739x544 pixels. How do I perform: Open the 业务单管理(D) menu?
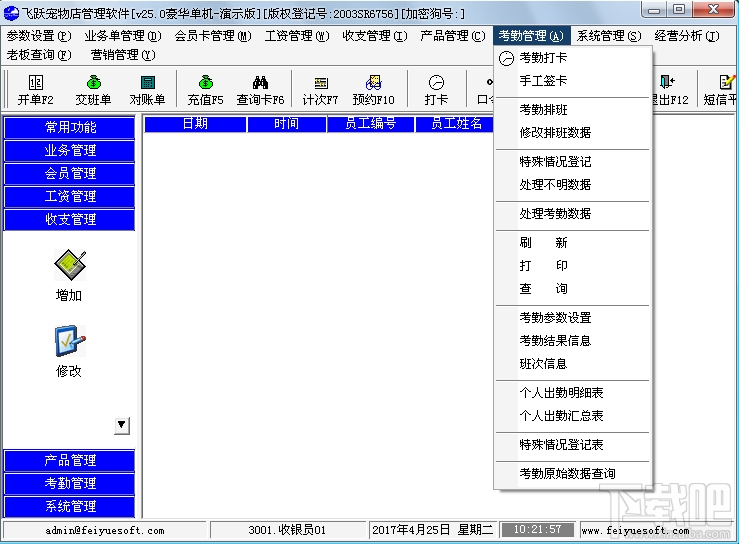[123, 36]
